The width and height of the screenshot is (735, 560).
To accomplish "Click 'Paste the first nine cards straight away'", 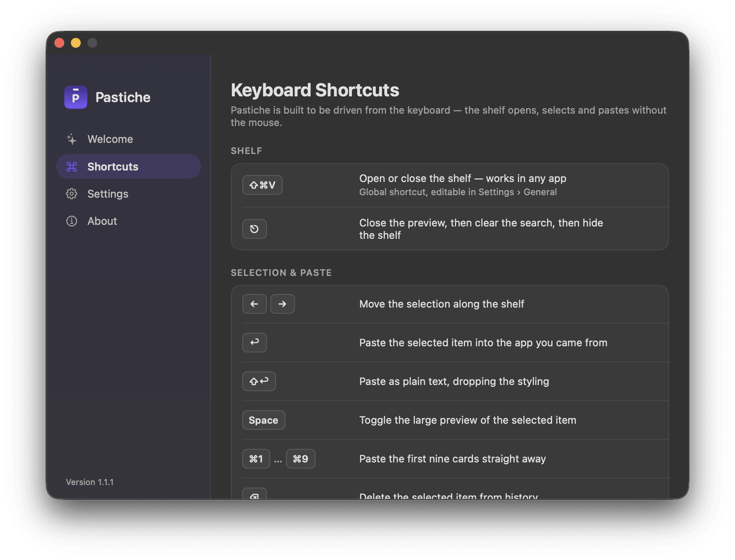I will click(452, 459).
